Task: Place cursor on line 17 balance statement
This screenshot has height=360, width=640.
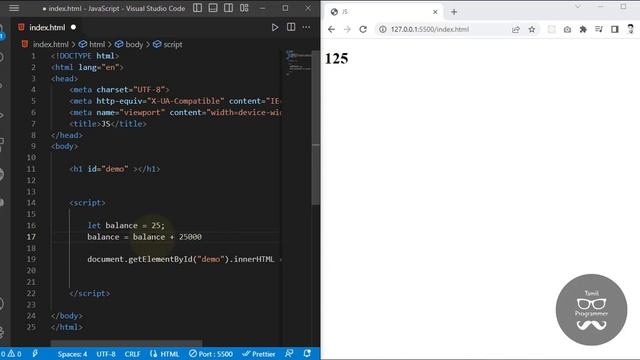Action: point(144,237)
